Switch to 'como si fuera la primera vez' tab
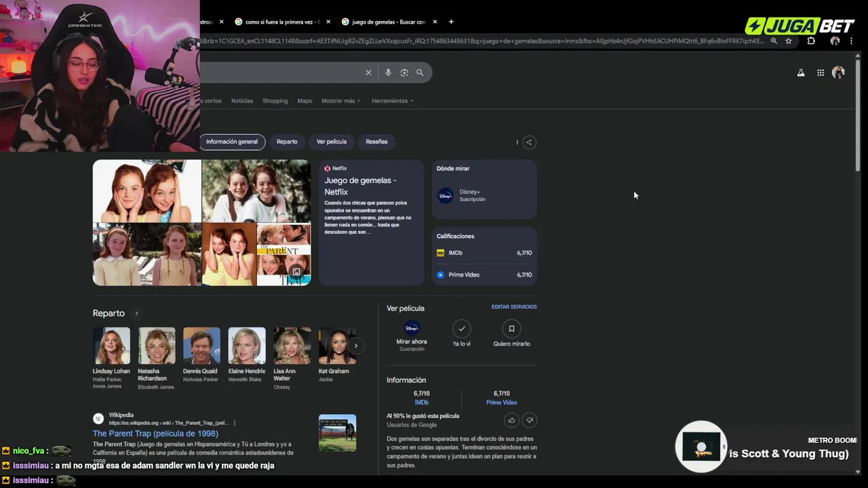The width and height of the screenshot is (868, 488). click(281, 22)
